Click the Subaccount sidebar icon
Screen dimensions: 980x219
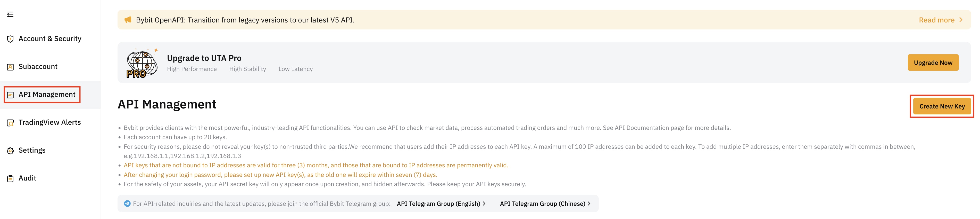[x=10, y=67]
